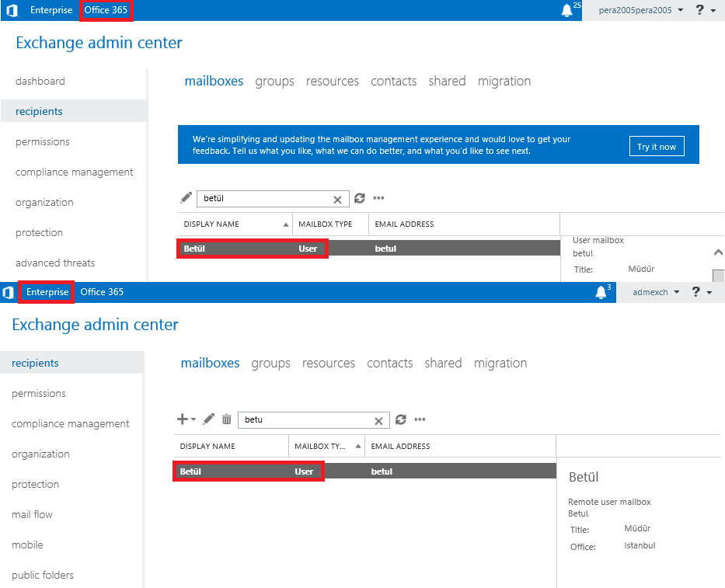The image size is (725, 588).
Task: Open resources tab in upper admin center
Action: coord(333,82)
